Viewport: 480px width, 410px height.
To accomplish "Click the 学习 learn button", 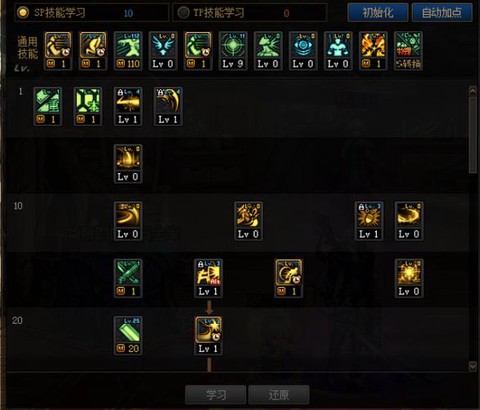I will (x=216, y=395).
